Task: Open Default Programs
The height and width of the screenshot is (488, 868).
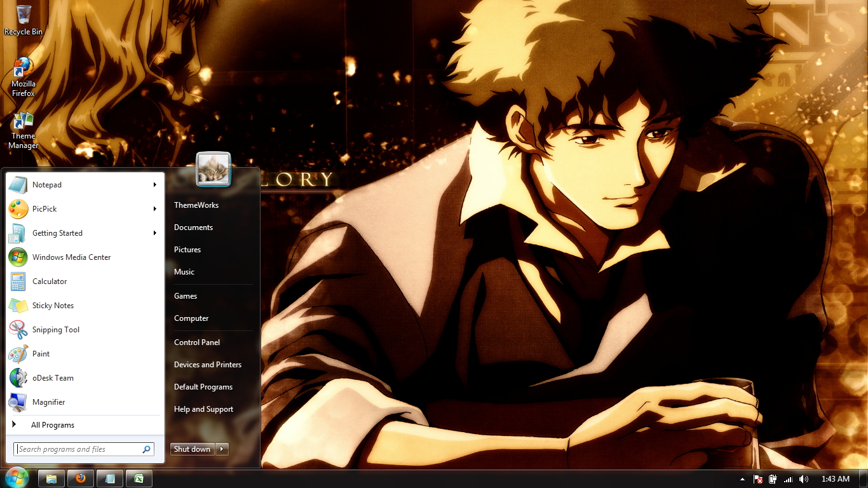Action: (203, 387)
